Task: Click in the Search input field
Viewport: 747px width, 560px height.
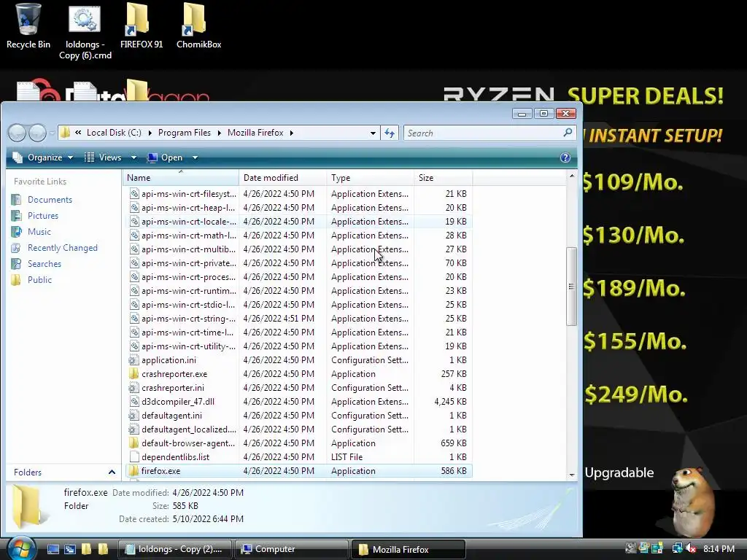Action: pyautogui.click(x=482, y=133)
